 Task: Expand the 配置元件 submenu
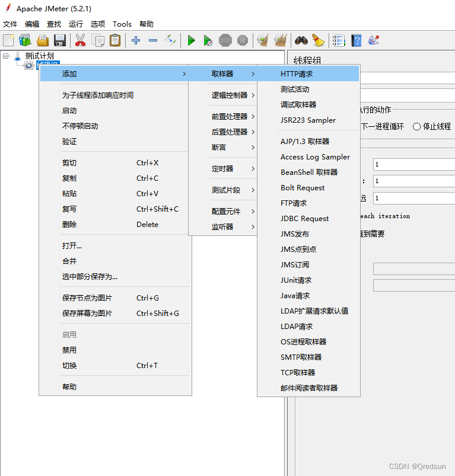coord(223,212)
